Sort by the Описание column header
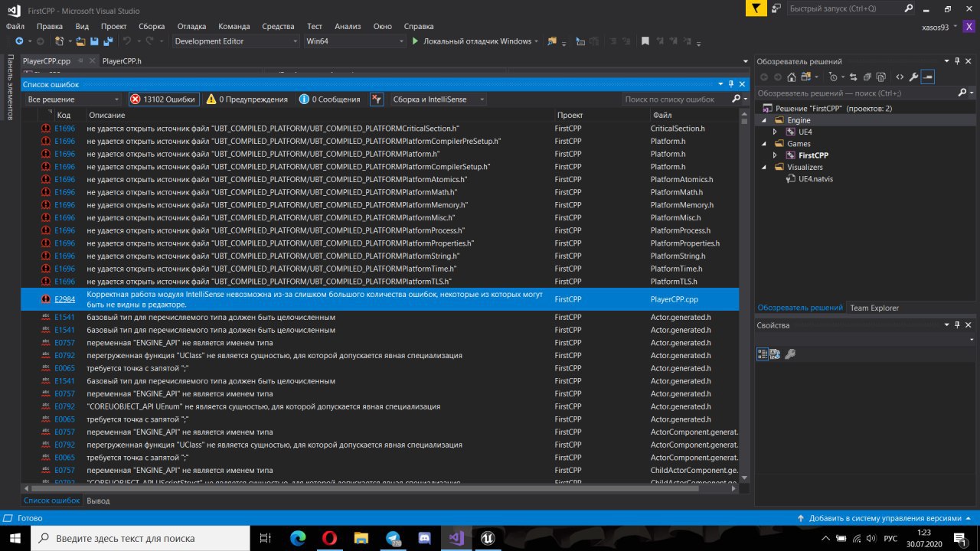 coord(106,115)
